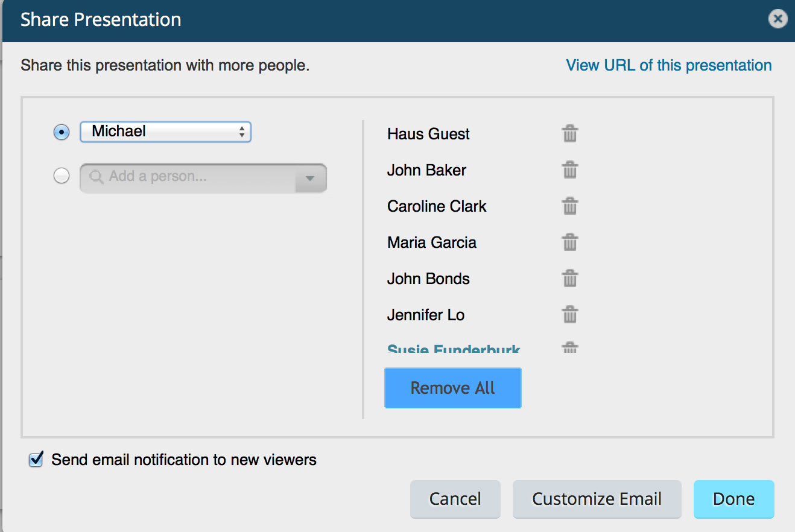
Task: Expand the Add a person dropdown arrow
Action: coord(310,179)
